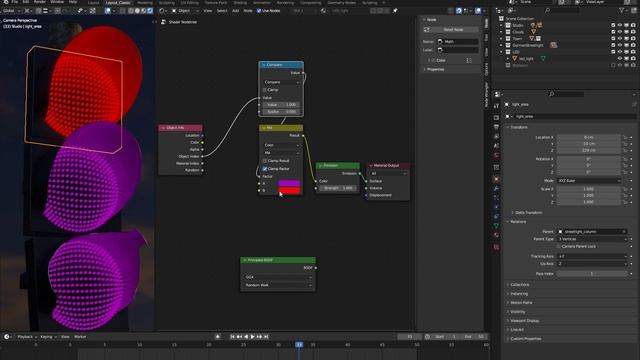640x360 pixels.
Task: Click the pin icon in node header
Action: tap(395, 11)
